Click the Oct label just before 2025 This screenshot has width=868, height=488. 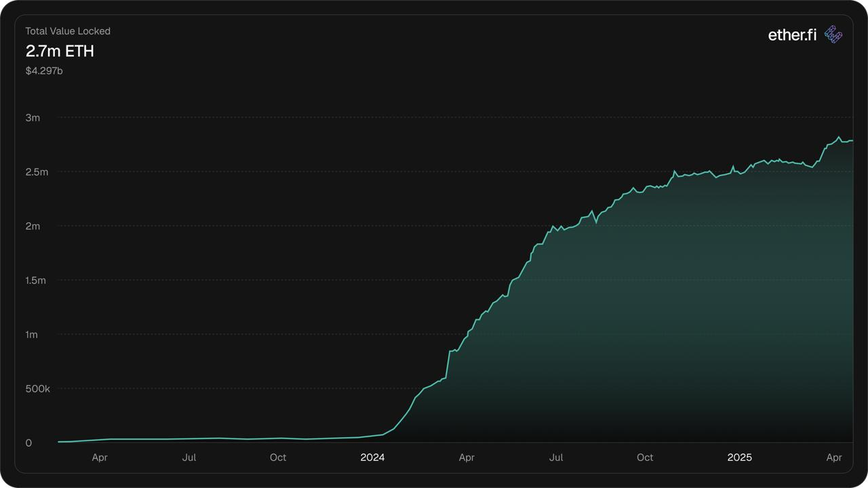coord(645,457)
